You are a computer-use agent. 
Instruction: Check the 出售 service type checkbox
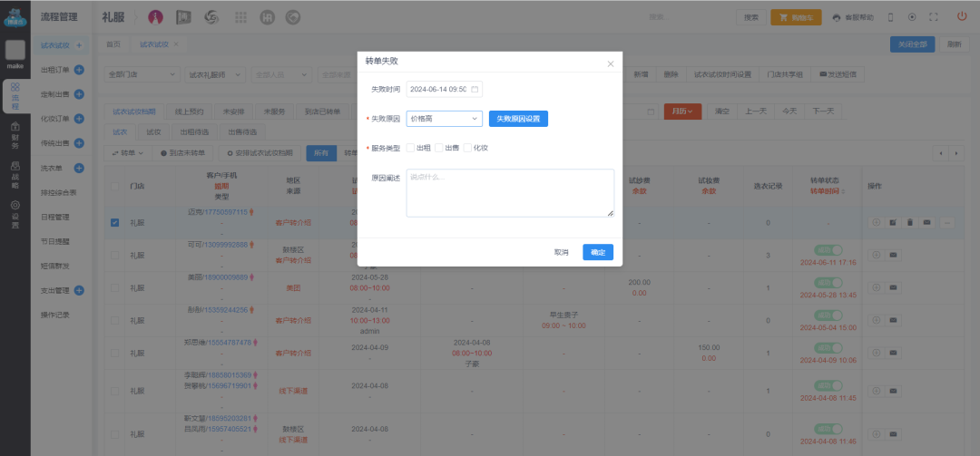coord(439,148)
